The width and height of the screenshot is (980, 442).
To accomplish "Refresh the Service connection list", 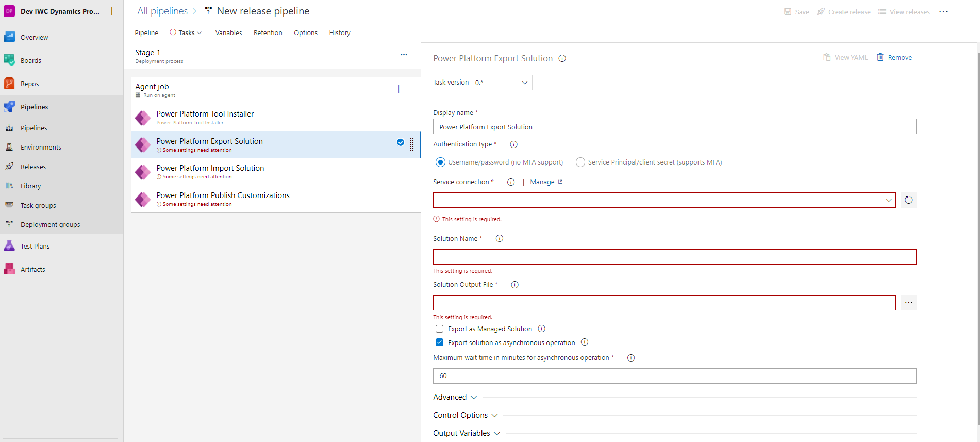I will tap(909, 200).
